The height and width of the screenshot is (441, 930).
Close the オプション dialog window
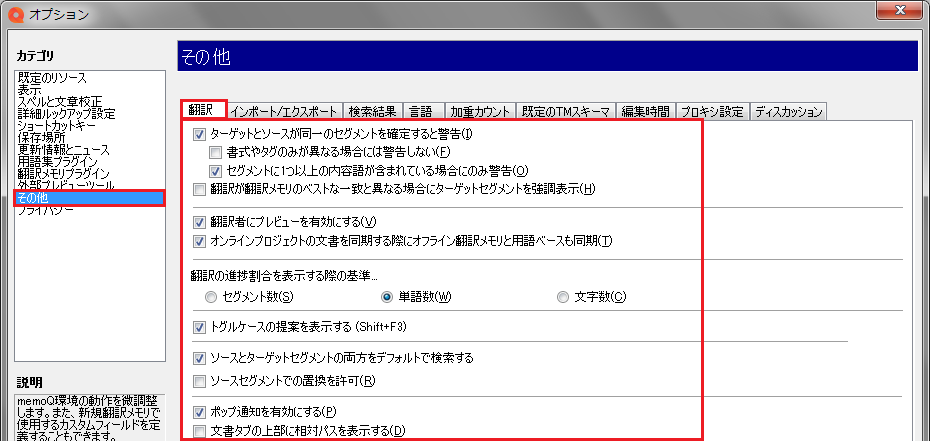click(x=897, y=12)
